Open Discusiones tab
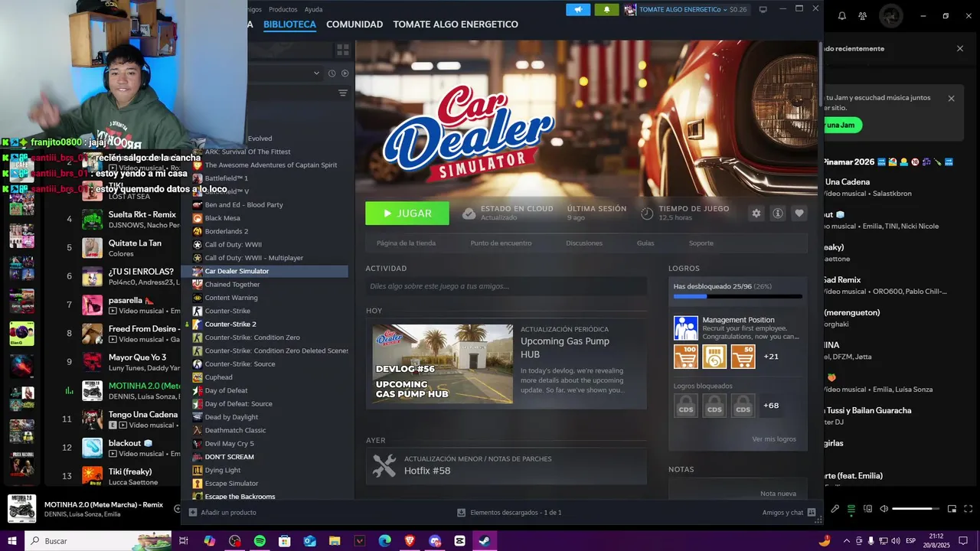This screenshot has height=551, width=980. click(584, 243)
